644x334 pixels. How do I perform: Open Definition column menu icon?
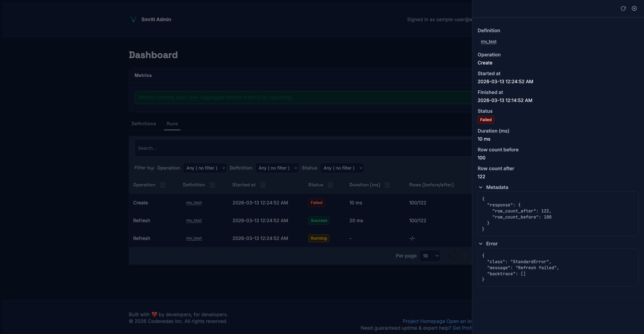click(212, 185)
